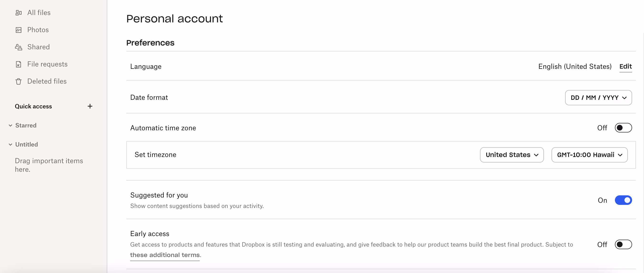This screenshot has width=644, height=273.
Task: Open the United States country dropdown
Action: click(511, 155)
